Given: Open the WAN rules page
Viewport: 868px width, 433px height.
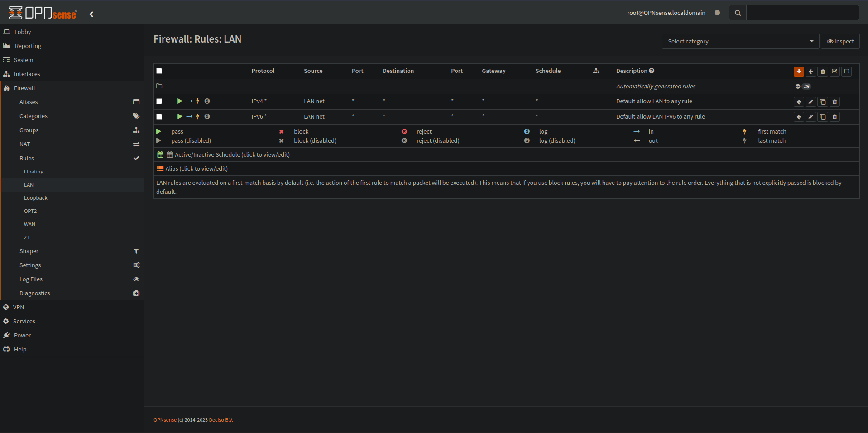Looking at the screenshot, I should coord(72,224).
